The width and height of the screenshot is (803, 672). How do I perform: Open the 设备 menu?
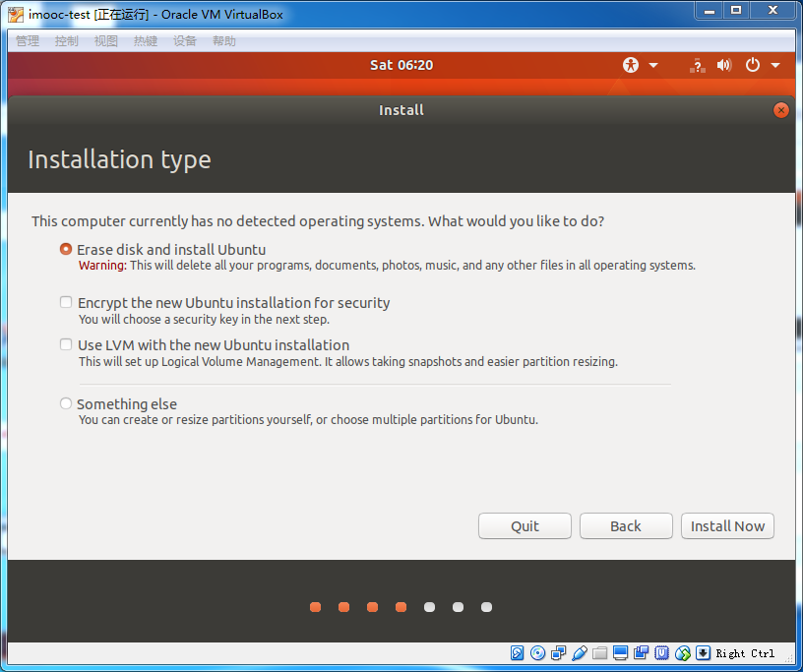click(185, 41)
